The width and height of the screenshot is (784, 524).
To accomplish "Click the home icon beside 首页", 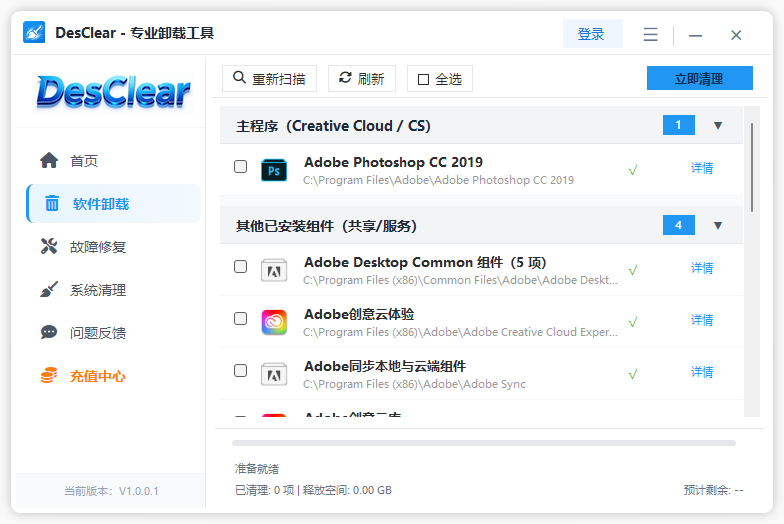I will coord(49,160).
